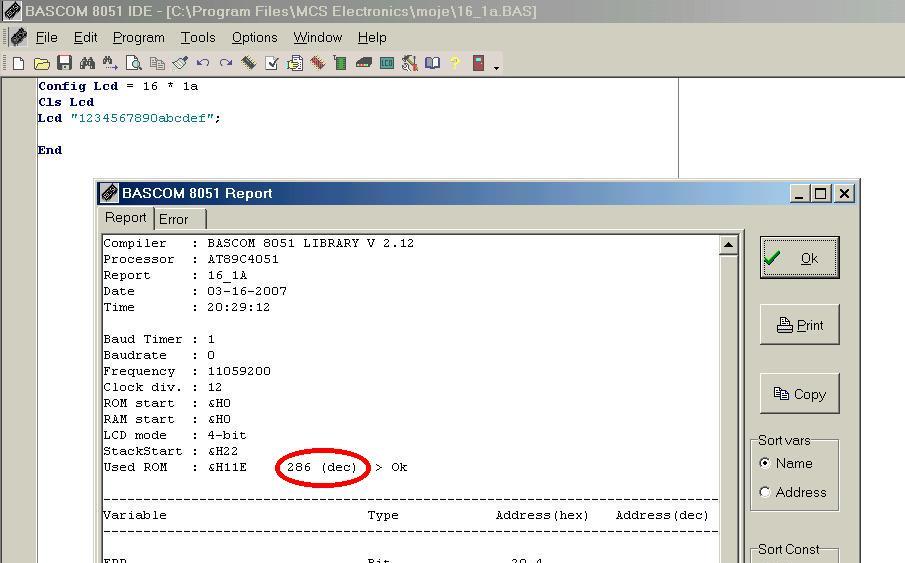Click the Undo arrow in the toolbar
The height and width of the screenshot is (563, 905).
tap(203, 63)
